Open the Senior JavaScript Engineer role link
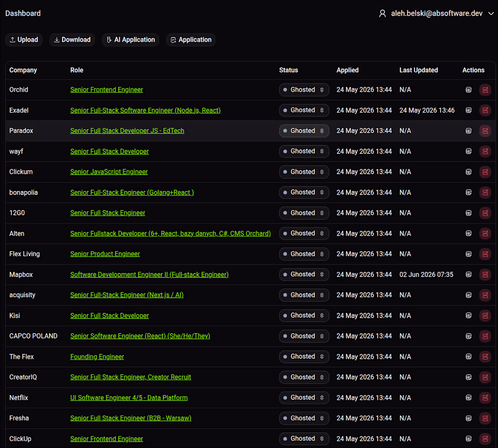 click(109, 172)
